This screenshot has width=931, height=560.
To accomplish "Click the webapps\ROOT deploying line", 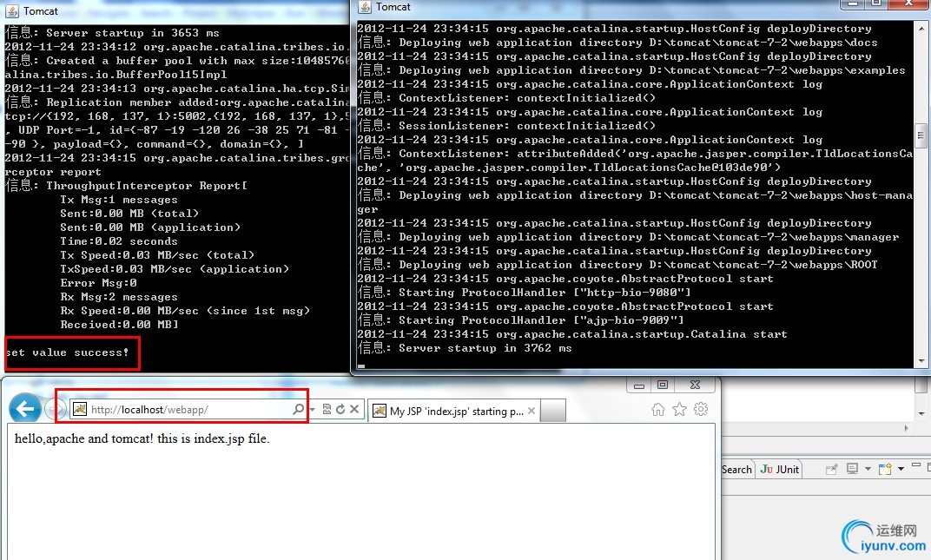I will 617,264.
